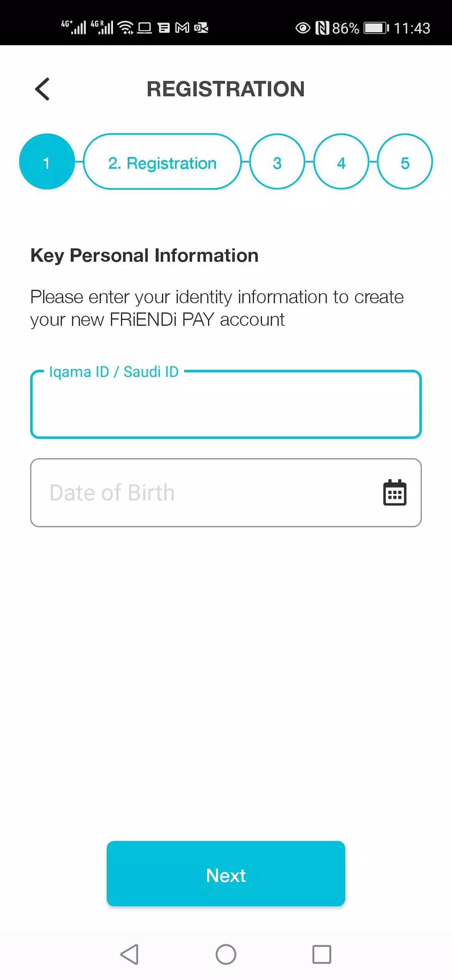Open recent apps with square button
Screen dimensions: 452x980
tap(321, 954)
